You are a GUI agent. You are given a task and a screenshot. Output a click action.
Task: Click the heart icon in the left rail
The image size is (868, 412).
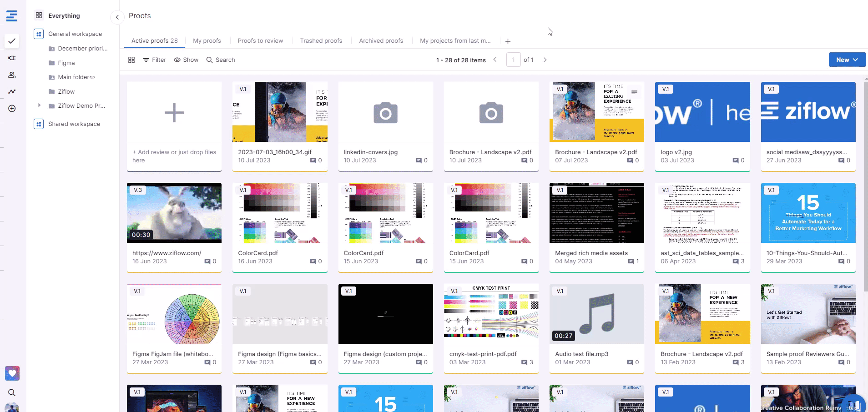point(12,373)
